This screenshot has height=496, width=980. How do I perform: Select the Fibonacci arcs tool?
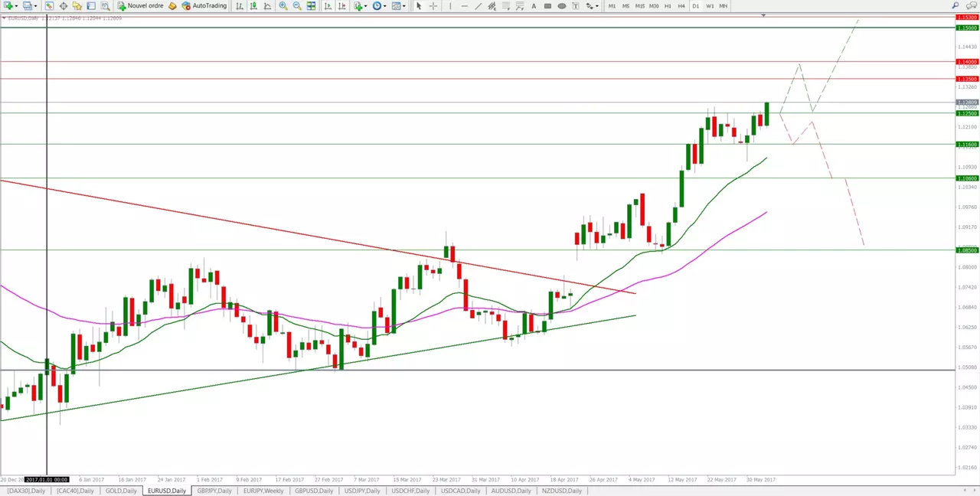point(520,5)
